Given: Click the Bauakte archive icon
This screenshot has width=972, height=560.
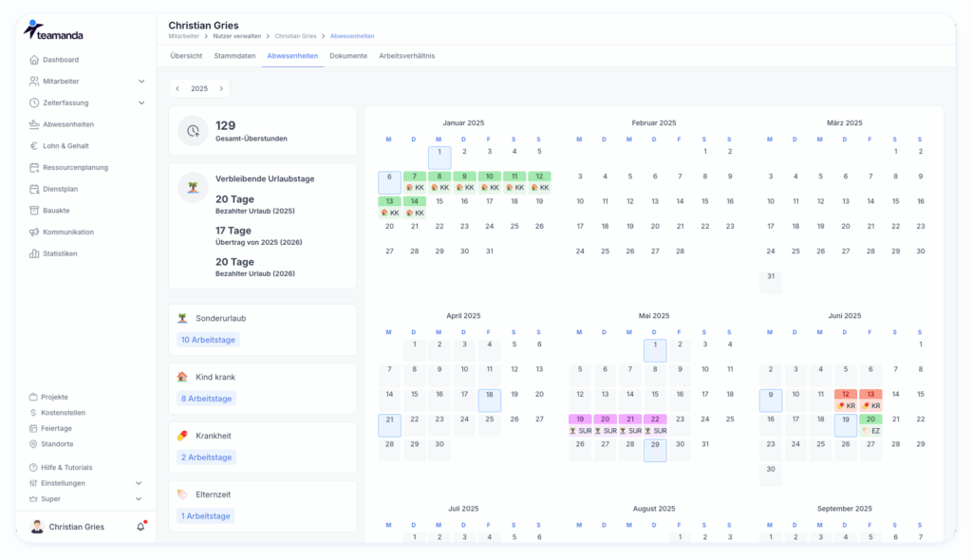Looking at the screenshot, I should pyautogui.click(x=34, y=211).
